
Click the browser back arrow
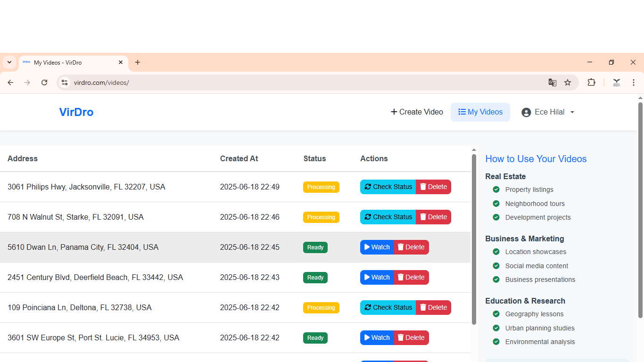10,82
